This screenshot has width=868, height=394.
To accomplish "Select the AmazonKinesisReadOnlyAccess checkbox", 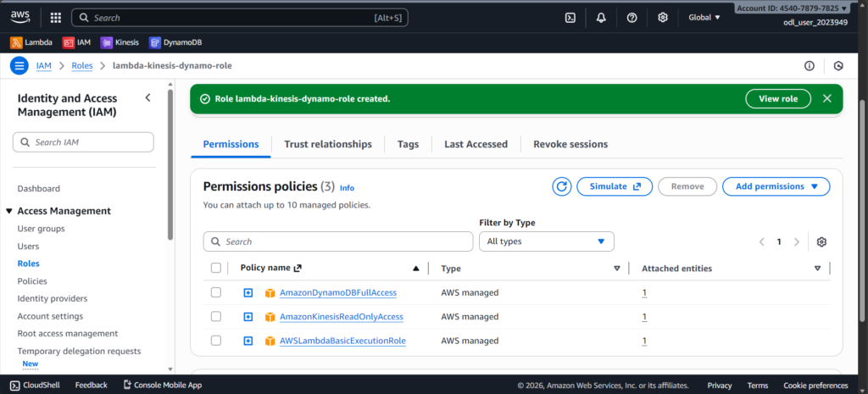I will 215,317.
